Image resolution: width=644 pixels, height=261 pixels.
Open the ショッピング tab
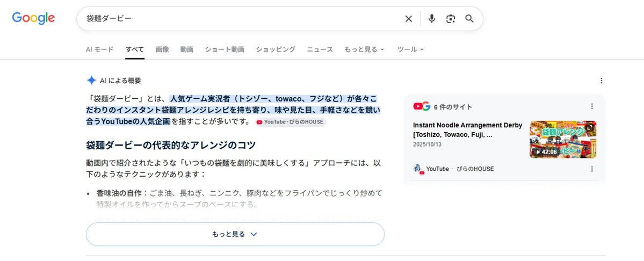(276, 49)
